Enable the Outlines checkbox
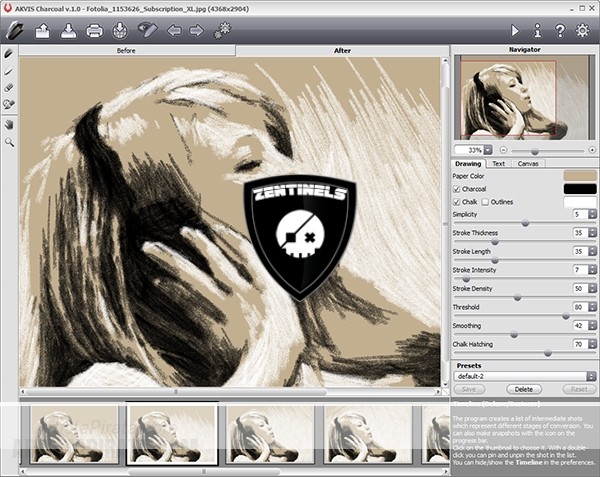 485,202
